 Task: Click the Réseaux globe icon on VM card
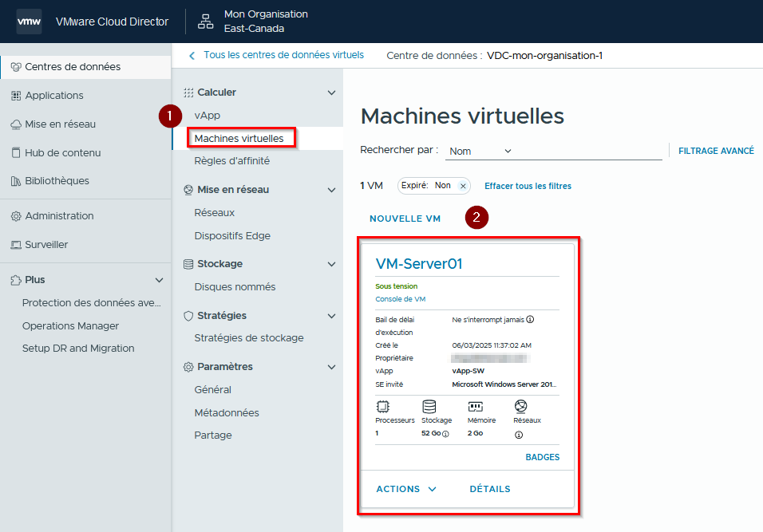point(520,406)
